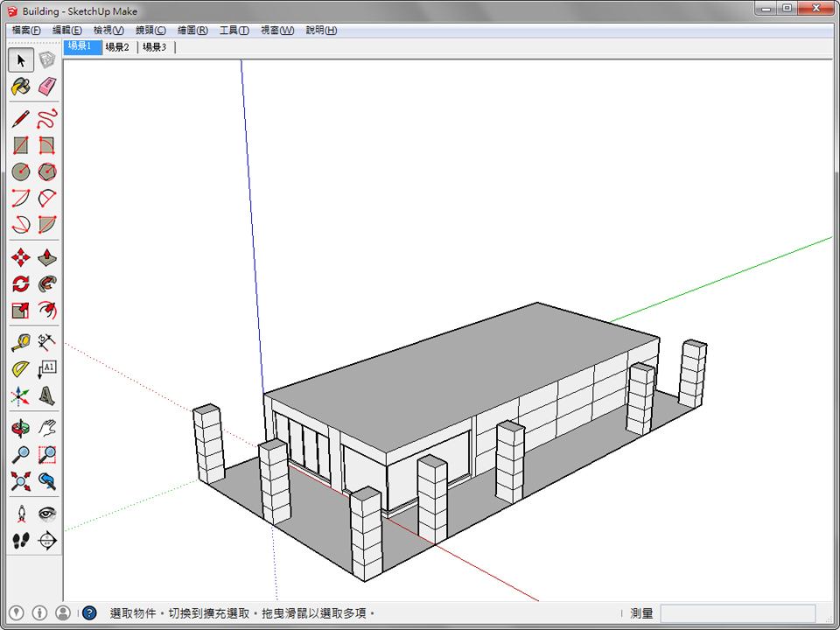Go back with the Previous view tool
Image resolution: width=840 pixels, height=630 pixels.
pyautogui.click(x=47, y=481)
